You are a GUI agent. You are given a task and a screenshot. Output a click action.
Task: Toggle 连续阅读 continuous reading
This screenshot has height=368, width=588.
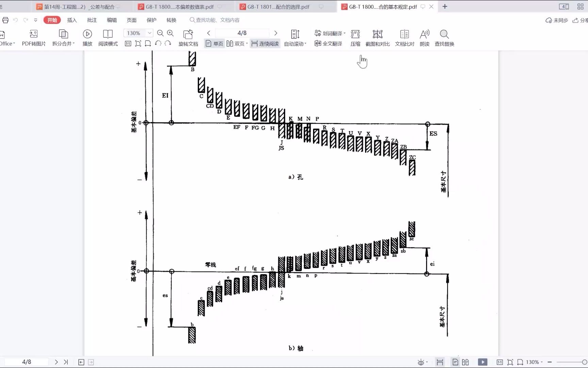[265, 44]
